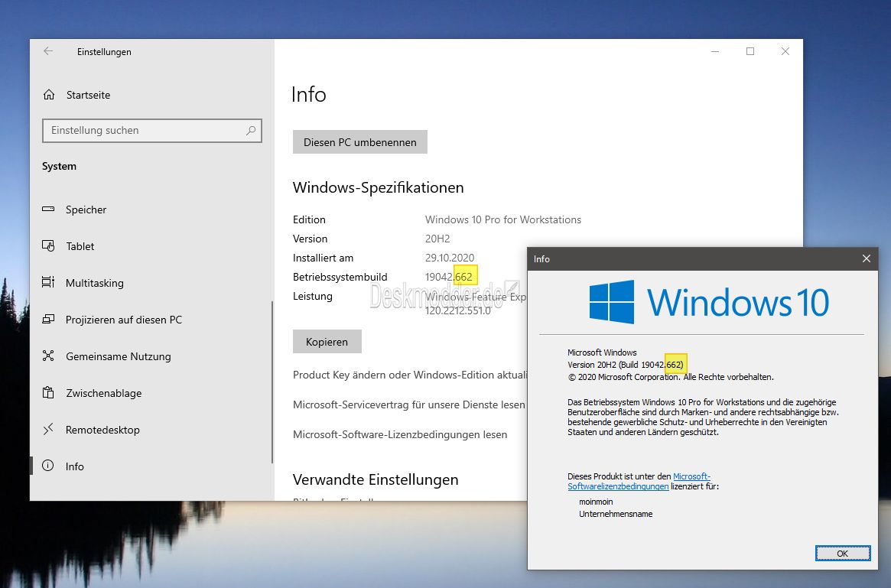Image resolution: width=891 pixels, height=588 pixels.
Task: Select edition text Windows 10 Pro for Workstations
Action: click(503, 219)
